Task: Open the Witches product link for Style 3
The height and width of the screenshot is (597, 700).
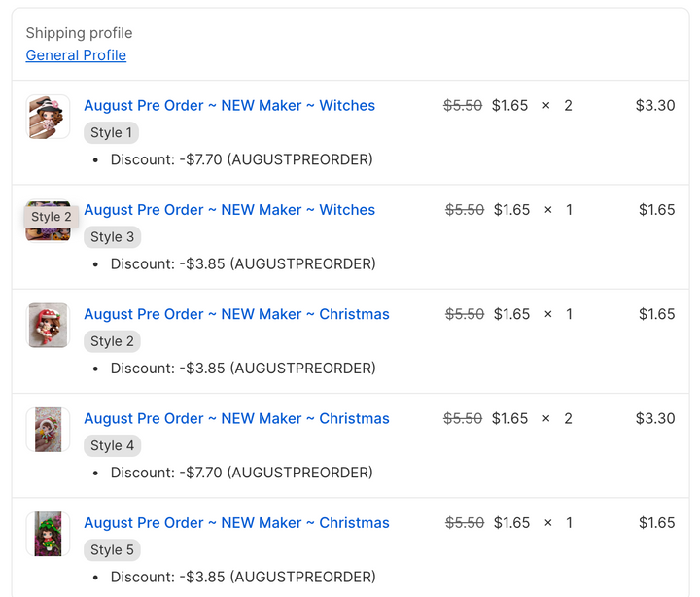Action: coord(229,210)
